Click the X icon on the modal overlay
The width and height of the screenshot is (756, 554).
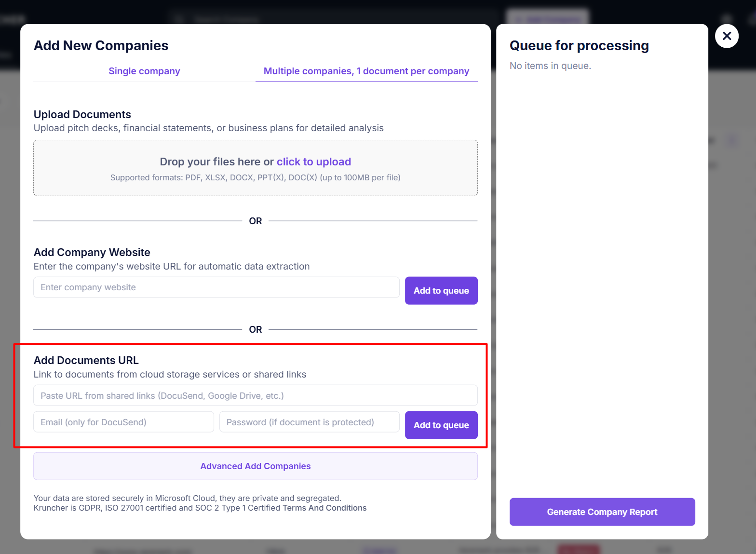[x=727, y=36]
